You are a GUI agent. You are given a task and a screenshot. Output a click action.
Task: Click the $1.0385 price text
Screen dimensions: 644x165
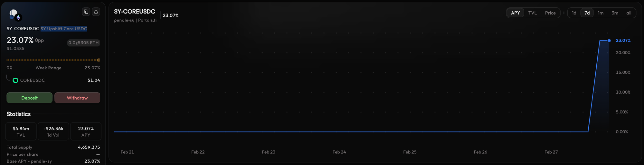coord(15,49)
